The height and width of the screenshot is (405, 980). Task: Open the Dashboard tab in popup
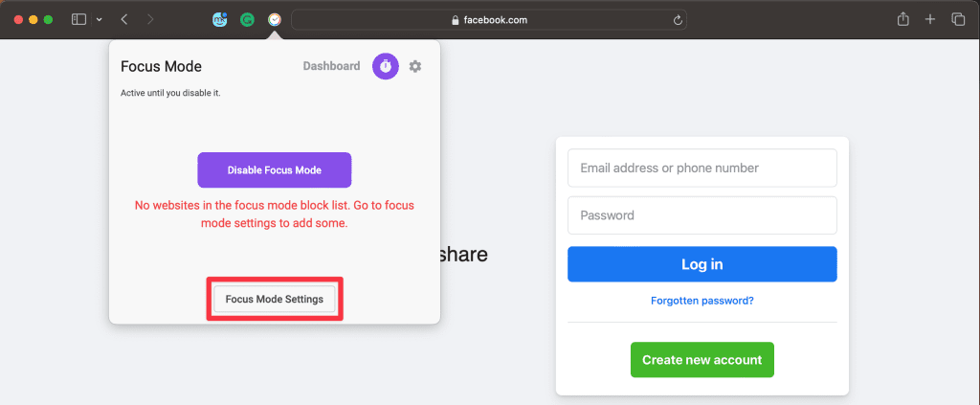(x=331, y=66)
